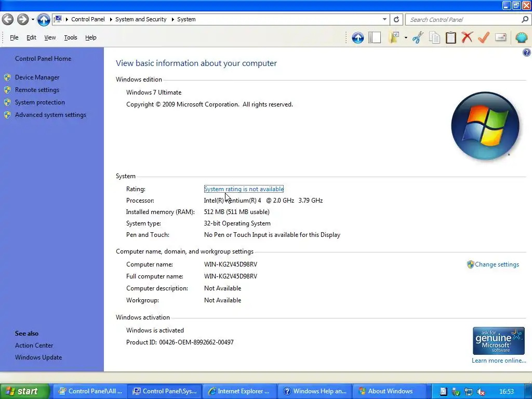Image resolution: width=532 pixels, height=399 pixels.
Task: Click the Forward navigation arrow
Action: (23, 19)
